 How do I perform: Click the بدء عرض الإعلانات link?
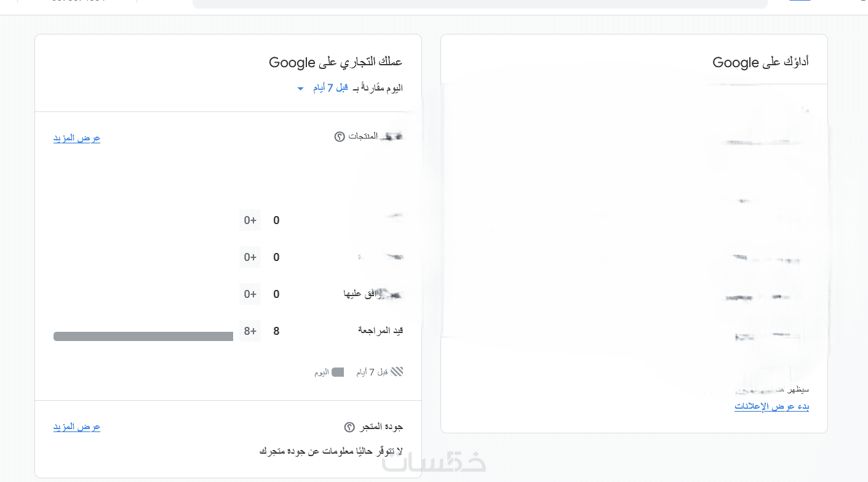(x=771, y=406)
